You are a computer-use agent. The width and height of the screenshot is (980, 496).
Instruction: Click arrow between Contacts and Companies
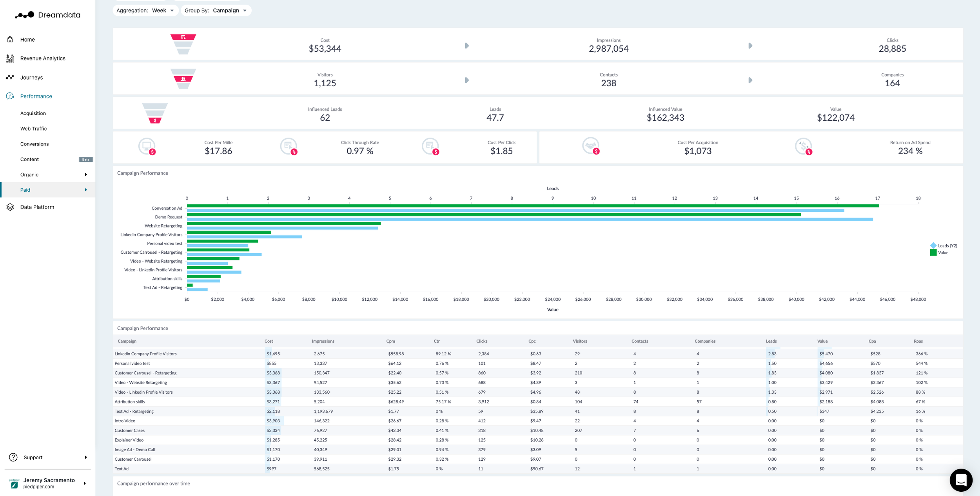point(750,80)
